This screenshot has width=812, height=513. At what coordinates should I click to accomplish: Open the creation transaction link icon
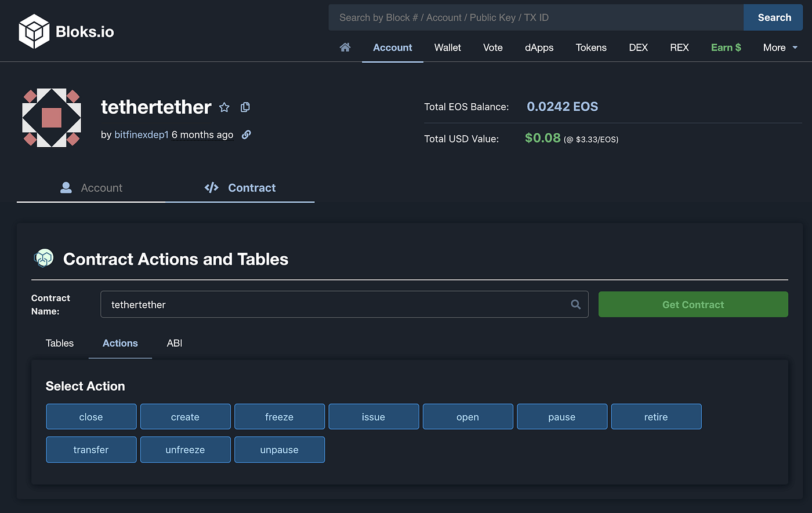(246, 134)
